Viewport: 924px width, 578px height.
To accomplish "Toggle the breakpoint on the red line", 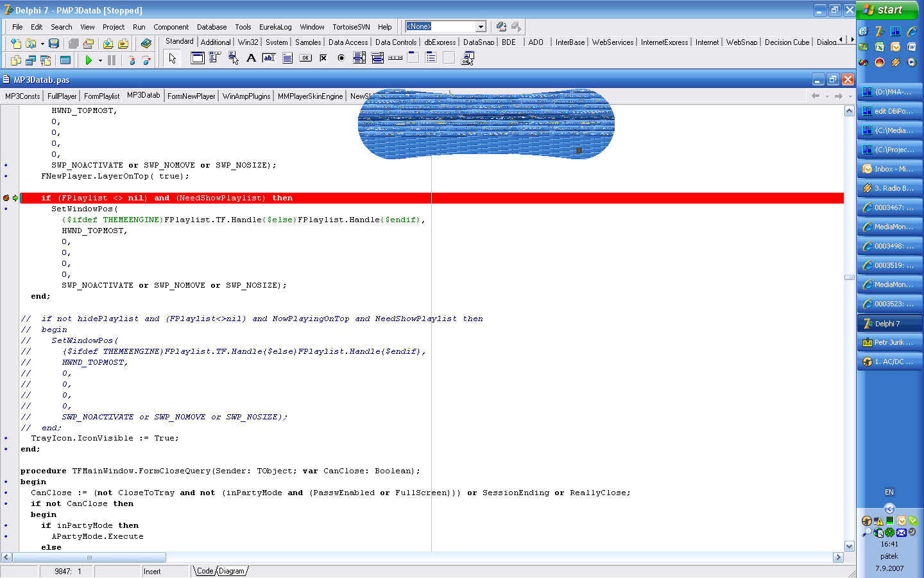I will [6, 198].
